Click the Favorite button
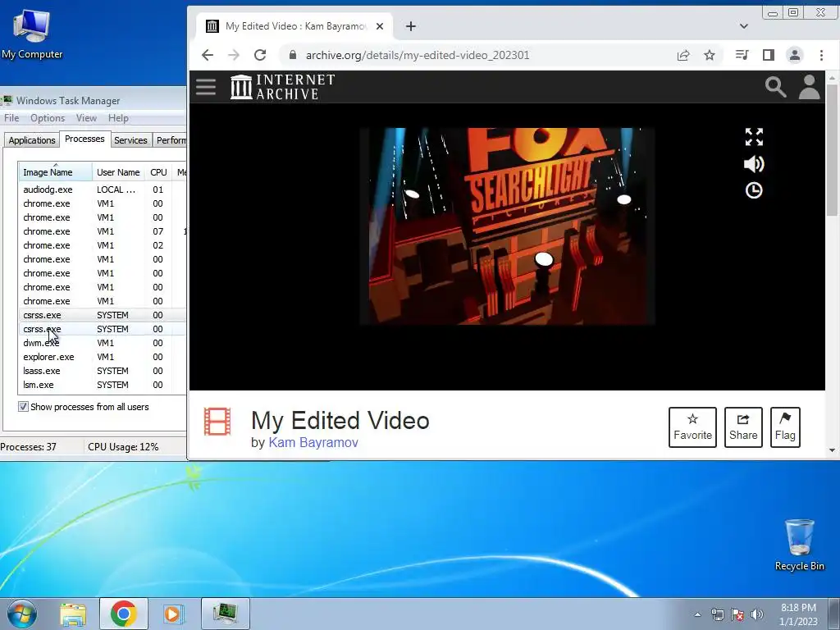Viewport: 840px width, 630px height. 692,427
